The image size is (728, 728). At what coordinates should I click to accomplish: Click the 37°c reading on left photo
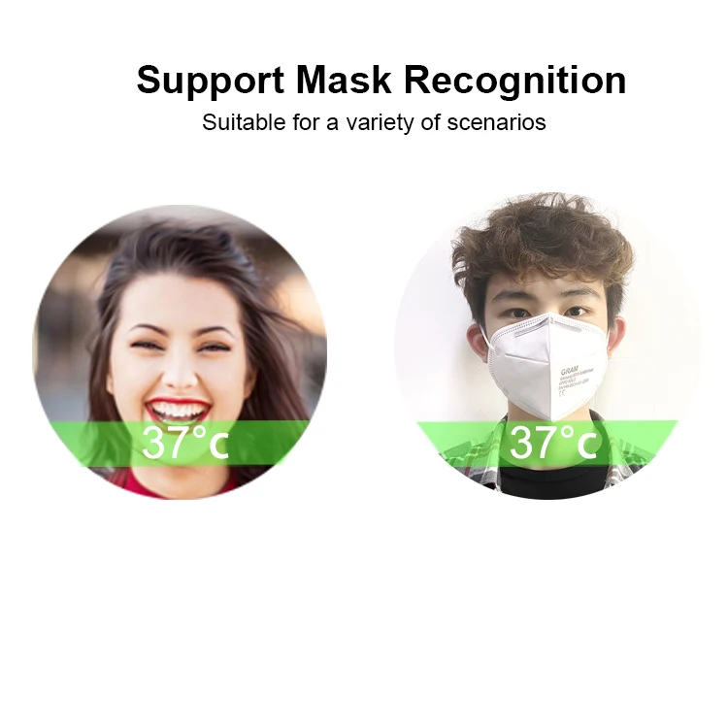(x=185, y=443)
